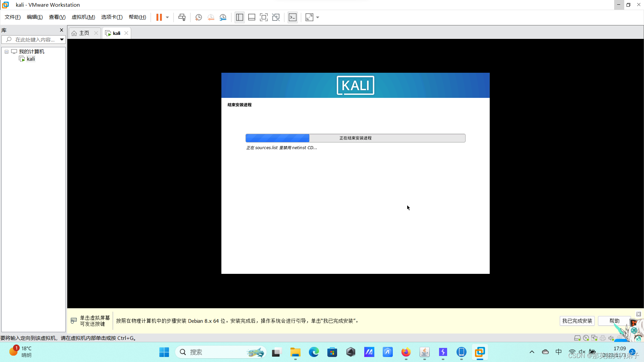Open the library search filter dropdown
The image size is (644, 362).
coord(62,40)
